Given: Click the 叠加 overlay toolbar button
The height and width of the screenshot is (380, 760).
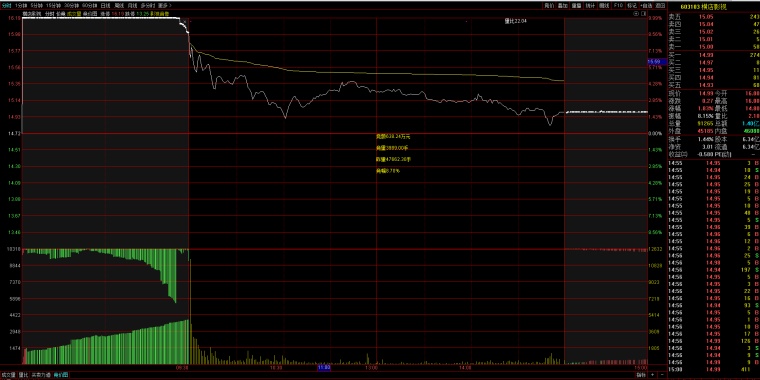Looking at the screenshot, I should coord(562,5).
